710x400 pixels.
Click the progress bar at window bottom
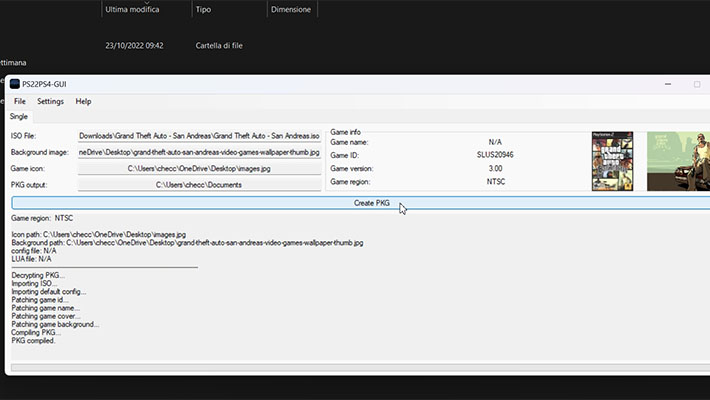point(360,367)
